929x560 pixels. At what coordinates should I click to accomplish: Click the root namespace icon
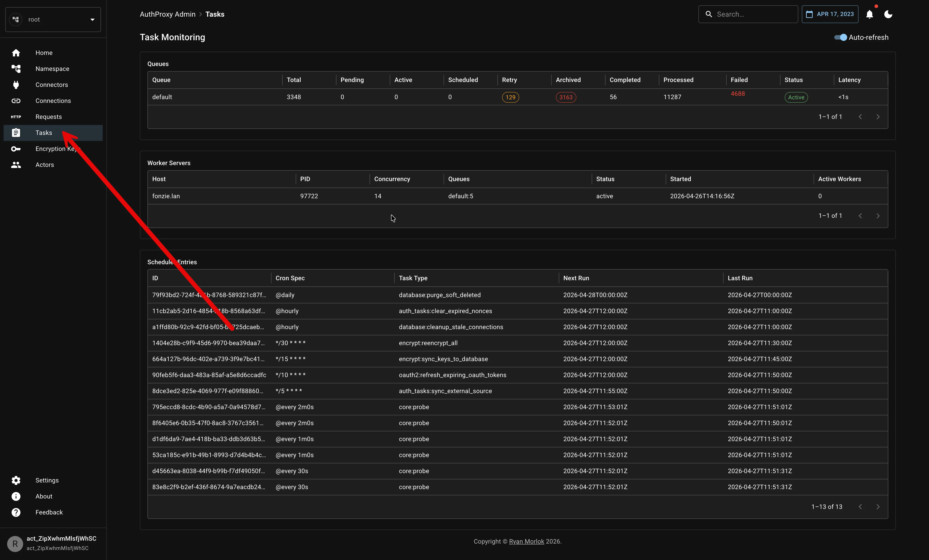pyautogui.click(x=16, y=19)
